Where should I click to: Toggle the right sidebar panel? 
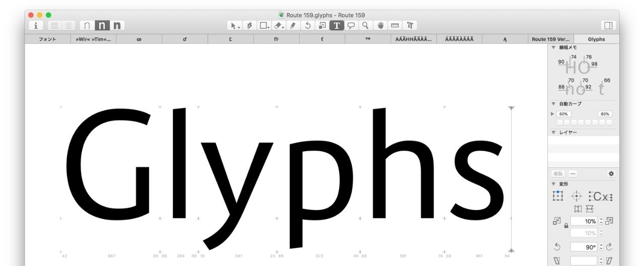tap(608, 25)
